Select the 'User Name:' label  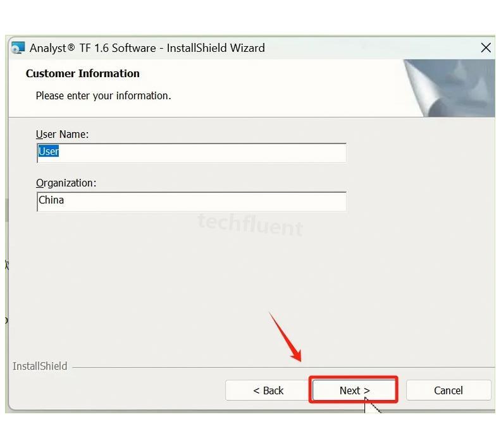[62, 135]
